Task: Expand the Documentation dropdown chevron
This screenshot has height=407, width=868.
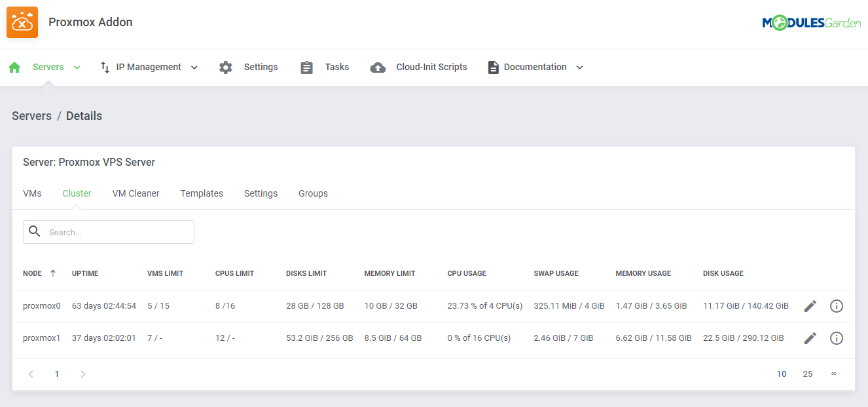Action: point(579,68)
